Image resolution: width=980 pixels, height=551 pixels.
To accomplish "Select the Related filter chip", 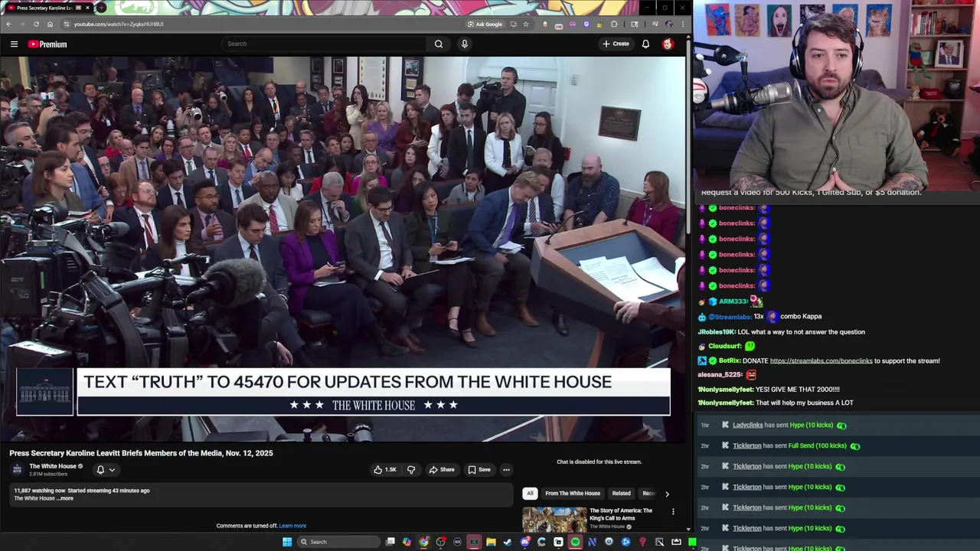I will click(621, 494).
